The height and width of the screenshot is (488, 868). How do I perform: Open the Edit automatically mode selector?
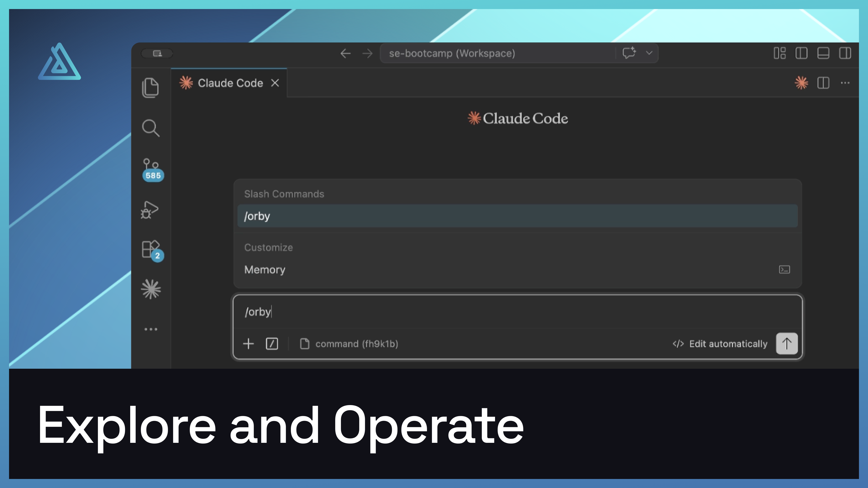[x=720, y=344]
